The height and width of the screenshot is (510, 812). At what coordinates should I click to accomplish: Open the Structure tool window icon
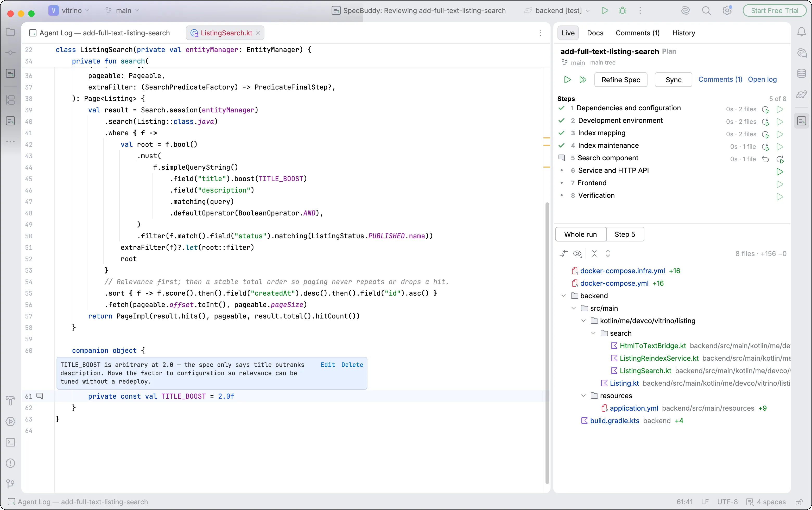coord(10,100)
